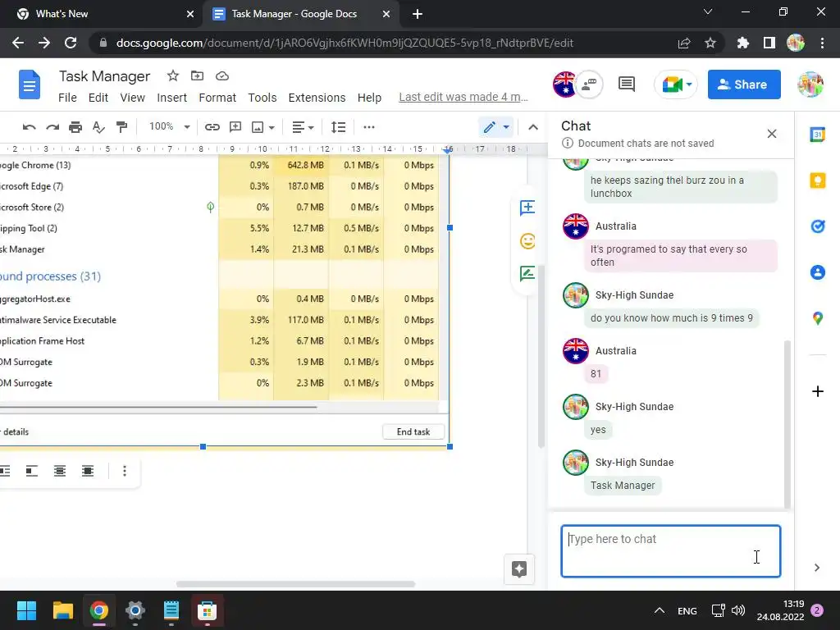Get add-ons with plus icon
This screenshot has width=840, height=630.
(x=818, y=391)
